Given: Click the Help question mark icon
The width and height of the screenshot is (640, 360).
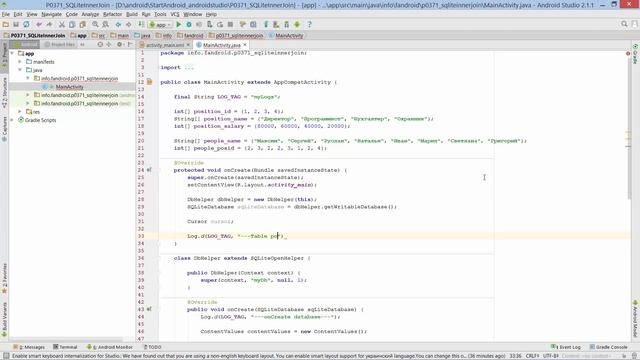Looking at the screenshot, I should click(x=309, y=24).
